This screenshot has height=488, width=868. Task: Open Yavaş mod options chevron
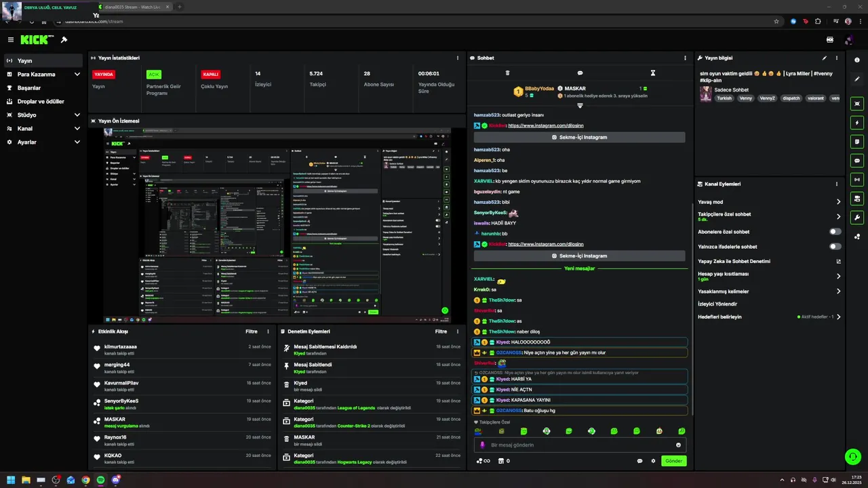point(838,202)
